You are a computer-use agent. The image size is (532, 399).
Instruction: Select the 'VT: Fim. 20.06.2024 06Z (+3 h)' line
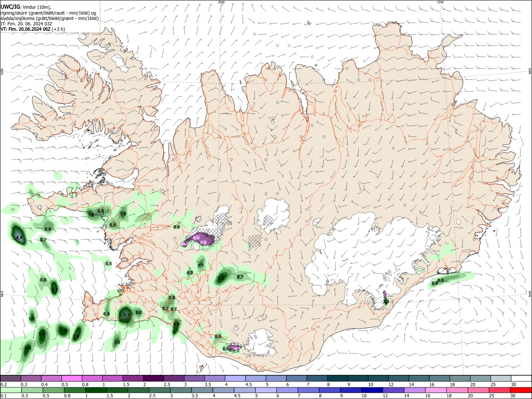tap(33, 30)
